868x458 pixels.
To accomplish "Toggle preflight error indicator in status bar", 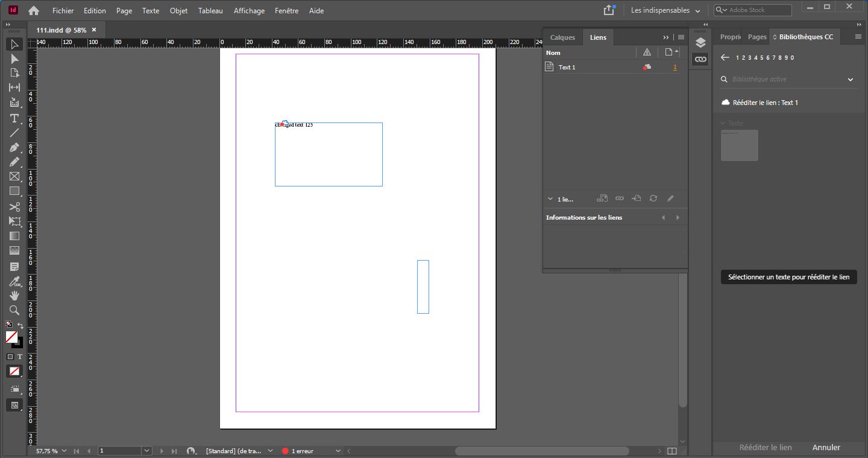I will 286,451.
